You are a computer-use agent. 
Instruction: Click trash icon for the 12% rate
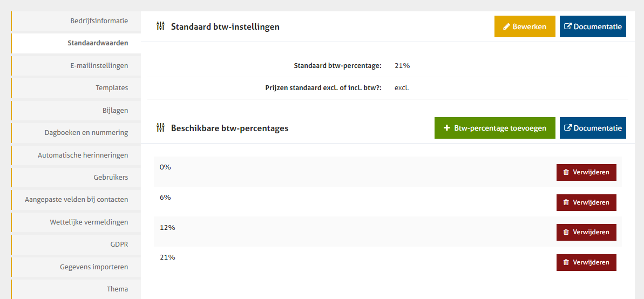(566, 232)
